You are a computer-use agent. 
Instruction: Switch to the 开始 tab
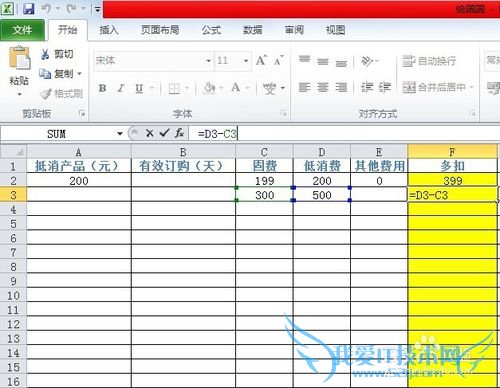pos(68,30)
